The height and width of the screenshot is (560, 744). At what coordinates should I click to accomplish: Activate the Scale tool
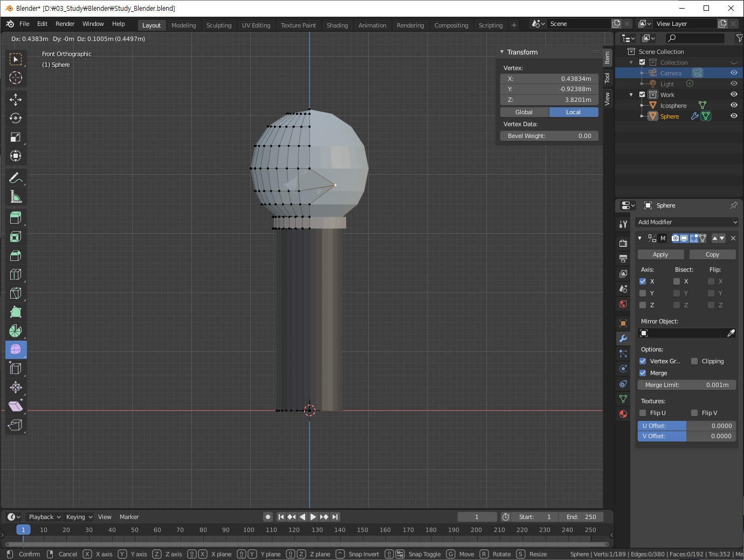click(x=16, y=137)
